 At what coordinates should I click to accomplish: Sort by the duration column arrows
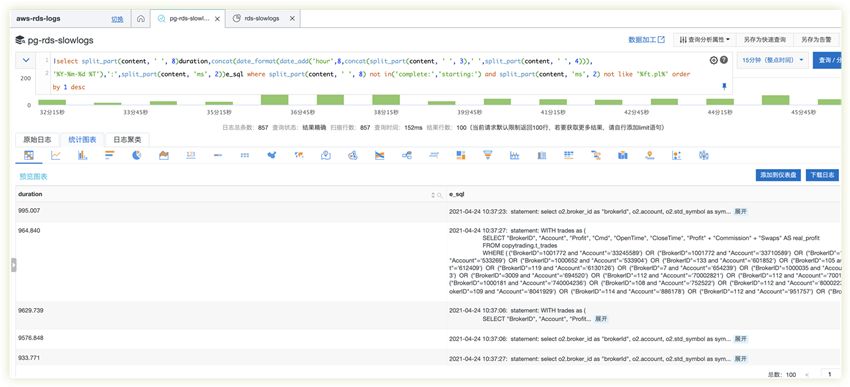433,195
